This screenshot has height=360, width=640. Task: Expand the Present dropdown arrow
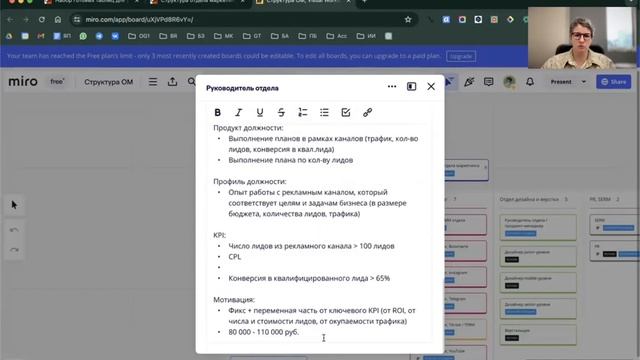[584, 82]
